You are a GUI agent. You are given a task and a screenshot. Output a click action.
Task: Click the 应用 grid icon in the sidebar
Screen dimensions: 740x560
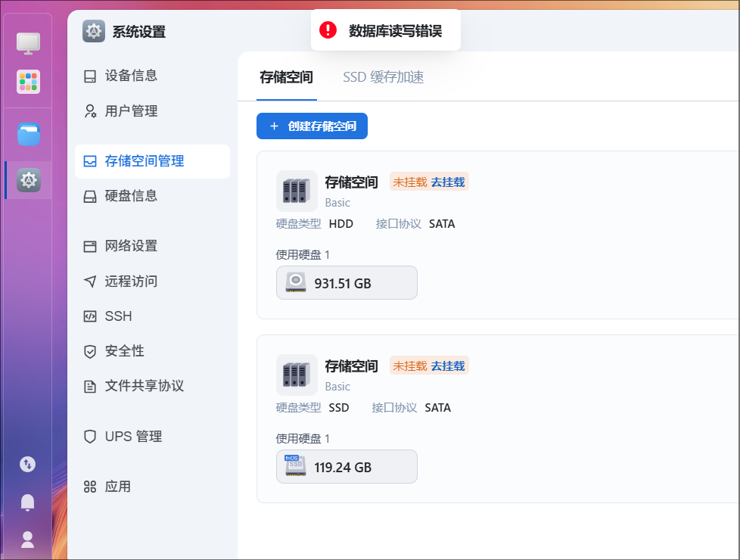tap(90, 487)
